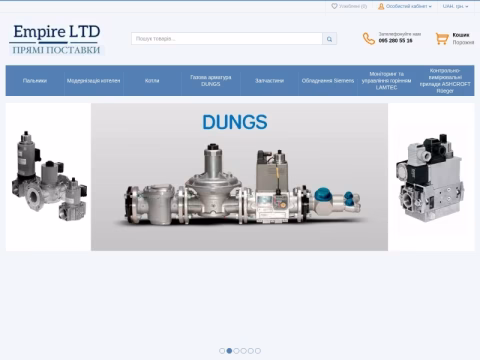
Task: Click the Empire LTD logo
Action: (x=57, y=39)
